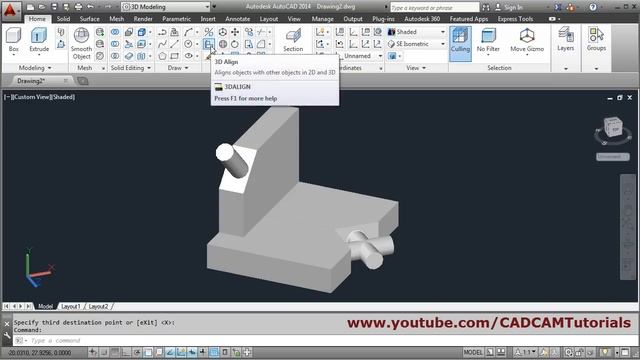
Task: Click the [Custom View] viewport label
Action: pyautogui.click(x=33, y=97)
